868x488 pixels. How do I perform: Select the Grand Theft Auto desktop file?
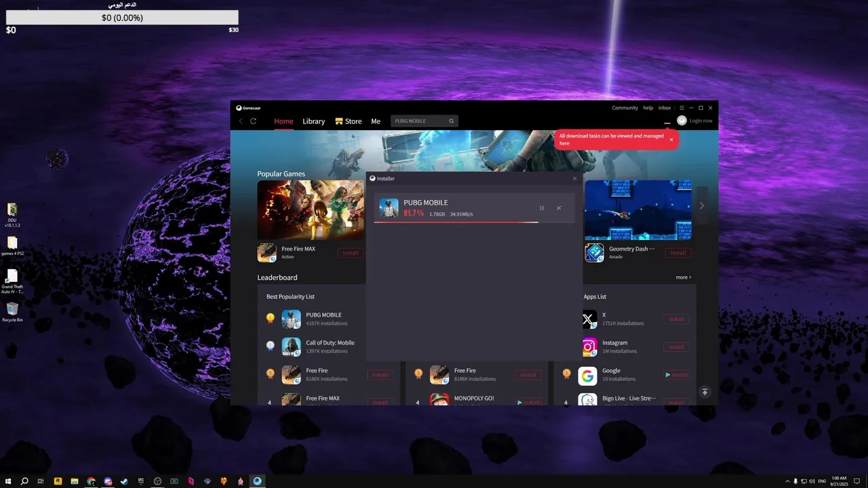12,281
